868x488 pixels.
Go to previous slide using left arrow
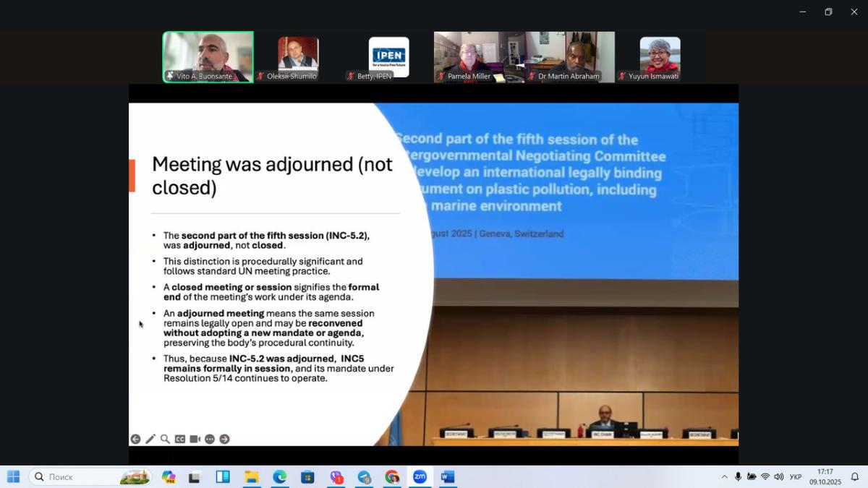point(135,439)
